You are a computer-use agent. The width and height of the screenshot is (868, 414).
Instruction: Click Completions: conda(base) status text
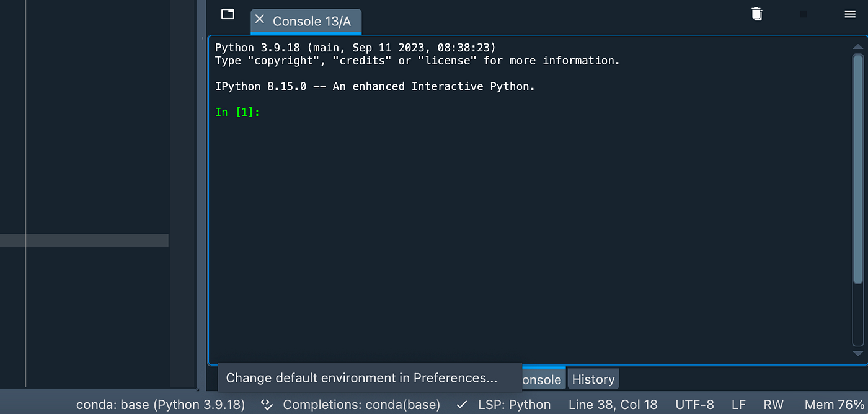361,405
